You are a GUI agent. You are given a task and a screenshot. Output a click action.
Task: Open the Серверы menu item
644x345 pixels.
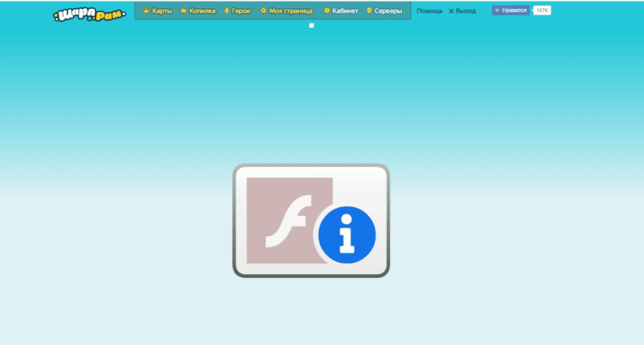click(388, 11)
